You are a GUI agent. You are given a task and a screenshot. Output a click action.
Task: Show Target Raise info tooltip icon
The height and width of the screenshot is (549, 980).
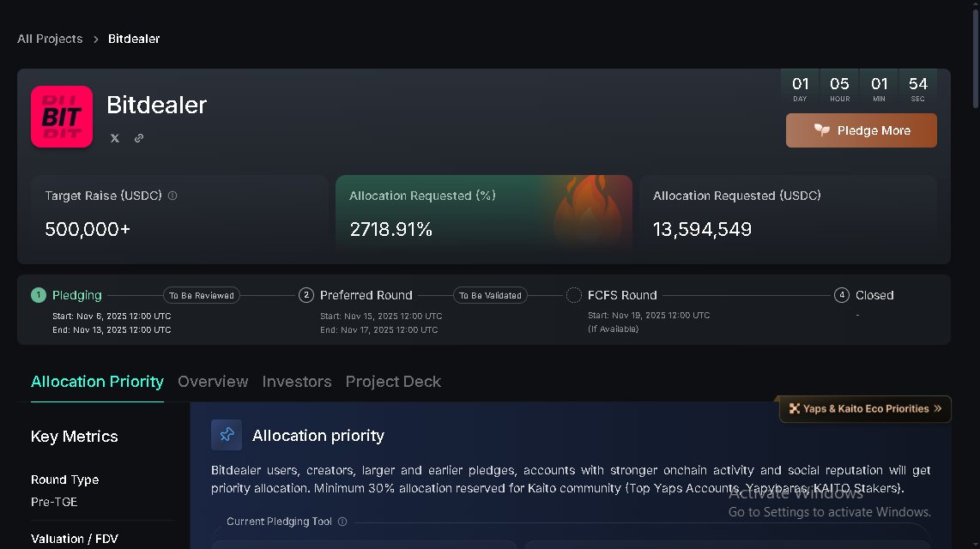pos(172,196)
